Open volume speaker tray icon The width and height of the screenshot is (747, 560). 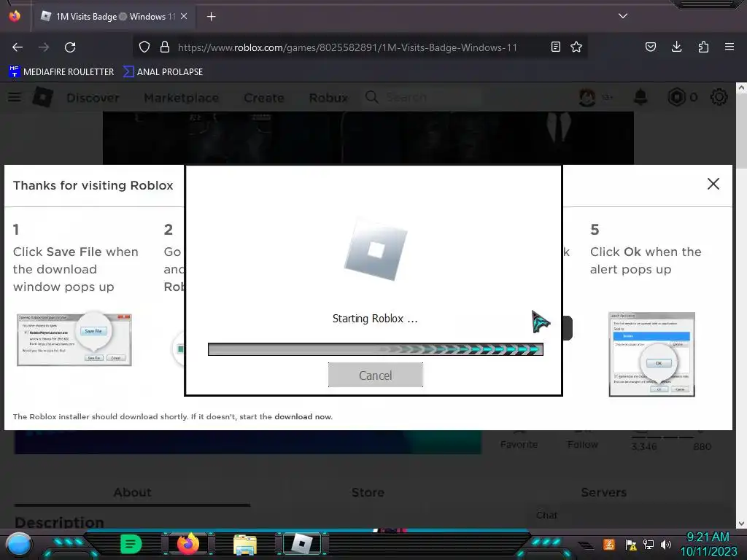pyautogui.click(x=666, y=544)
